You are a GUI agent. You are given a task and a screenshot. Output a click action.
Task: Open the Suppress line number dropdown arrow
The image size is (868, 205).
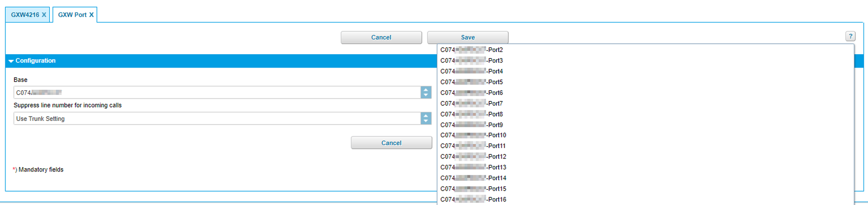pos(426,118)
